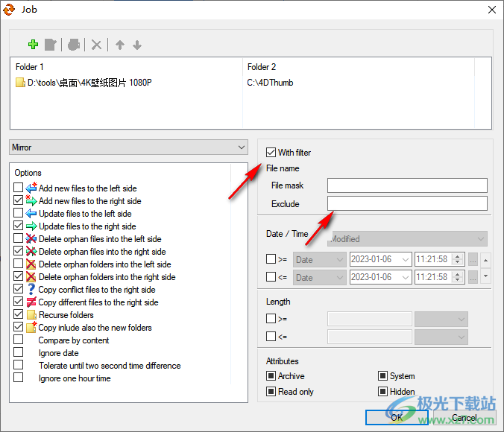Enable the Length <= condition checkbox
The height and width of the screenshot is (432, 504).
(271, 337)
